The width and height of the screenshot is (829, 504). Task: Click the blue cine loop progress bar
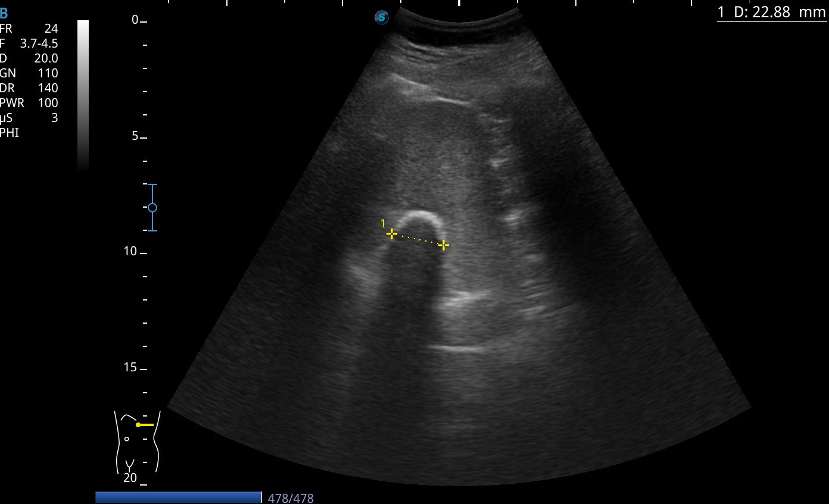(x=178, y=497)
